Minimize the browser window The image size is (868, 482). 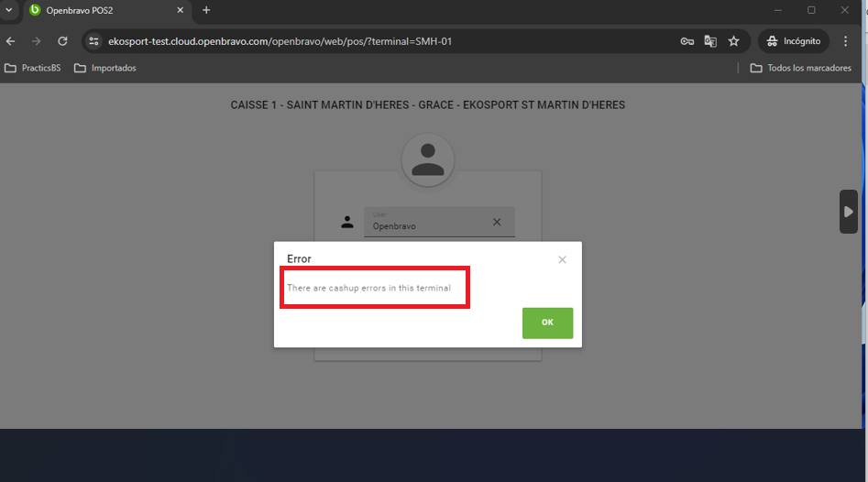778,10
